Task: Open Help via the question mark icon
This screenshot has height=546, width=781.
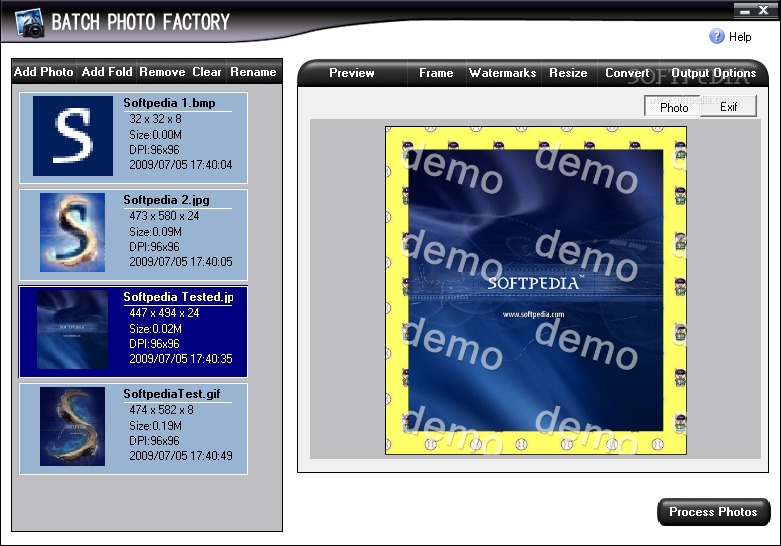Action: 716,36
